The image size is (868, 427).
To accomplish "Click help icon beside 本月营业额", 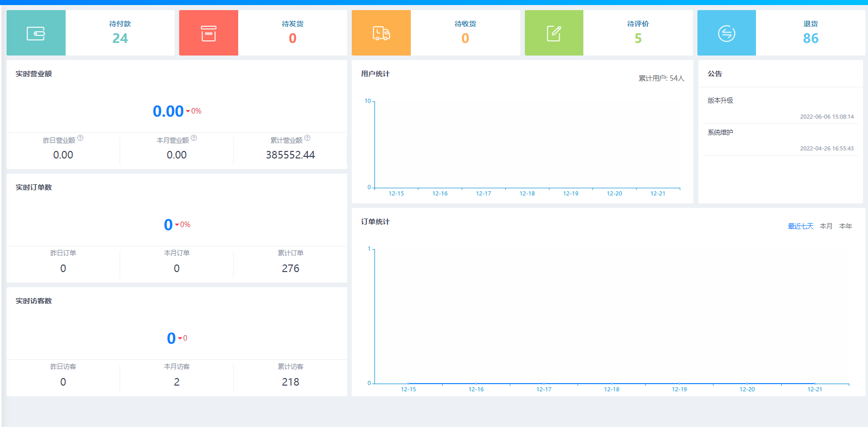I will tap(194, 138).
